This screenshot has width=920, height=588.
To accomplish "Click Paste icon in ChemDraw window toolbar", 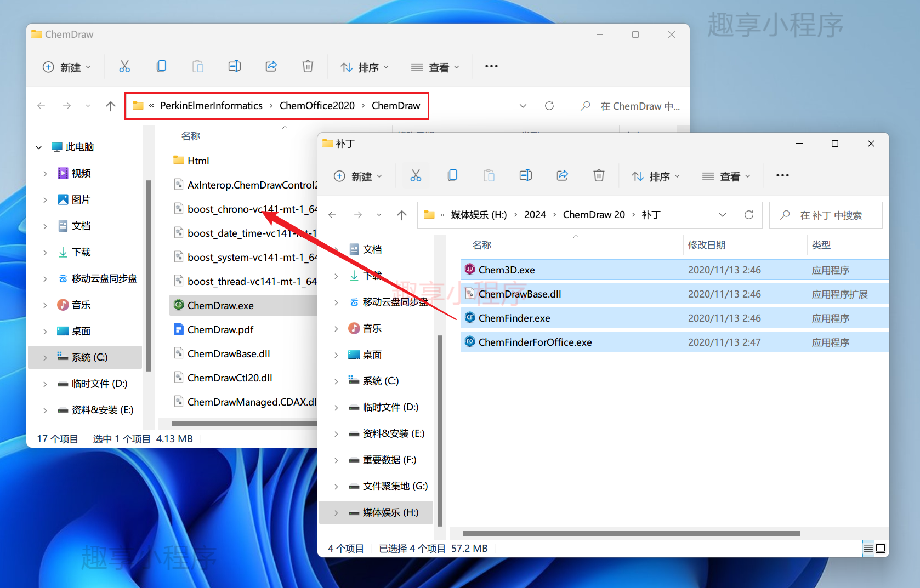I will point(198,67).
